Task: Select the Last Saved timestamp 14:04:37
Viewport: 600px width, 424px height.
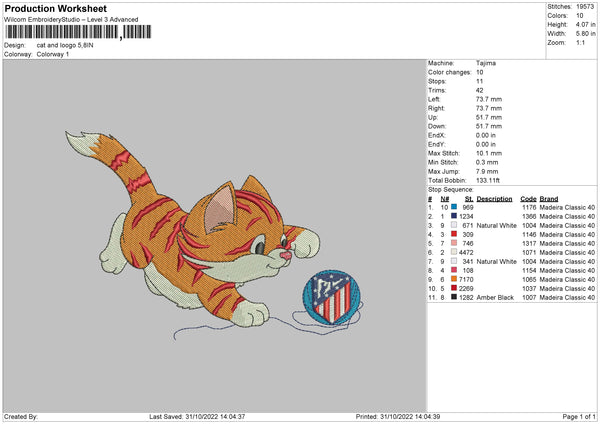Action: (231, 416)
